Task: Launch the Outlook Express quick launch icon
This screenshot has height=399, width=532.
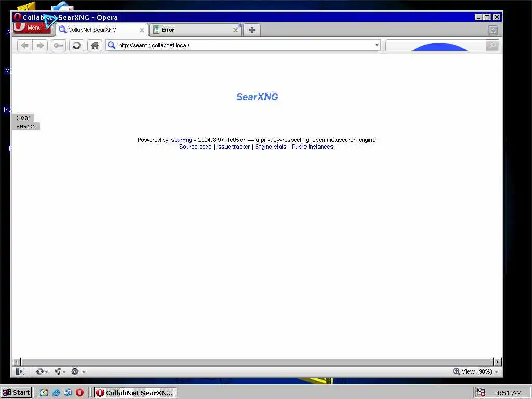Action: [x=68, y=393]
